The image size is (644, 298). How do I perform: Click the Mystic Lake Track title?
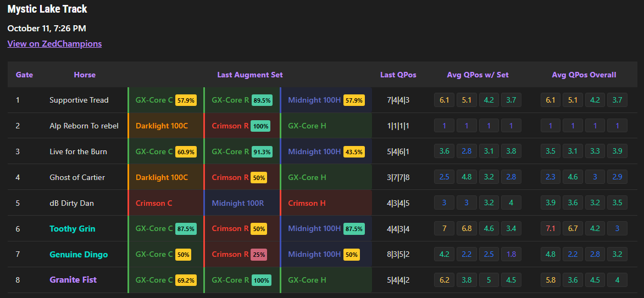(47, 9)
